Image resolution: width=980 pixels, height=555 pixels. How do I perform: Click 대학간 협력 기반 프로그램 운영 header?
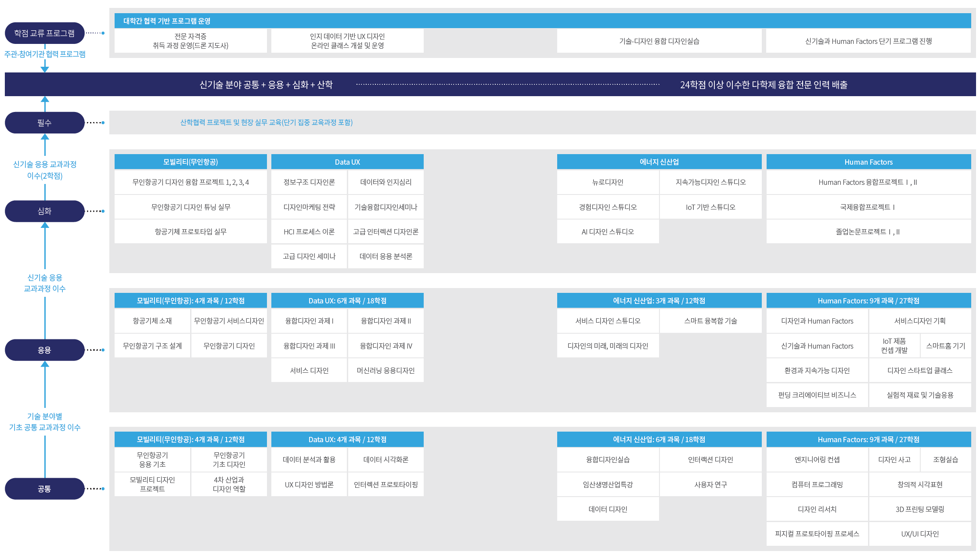point(167,21)
